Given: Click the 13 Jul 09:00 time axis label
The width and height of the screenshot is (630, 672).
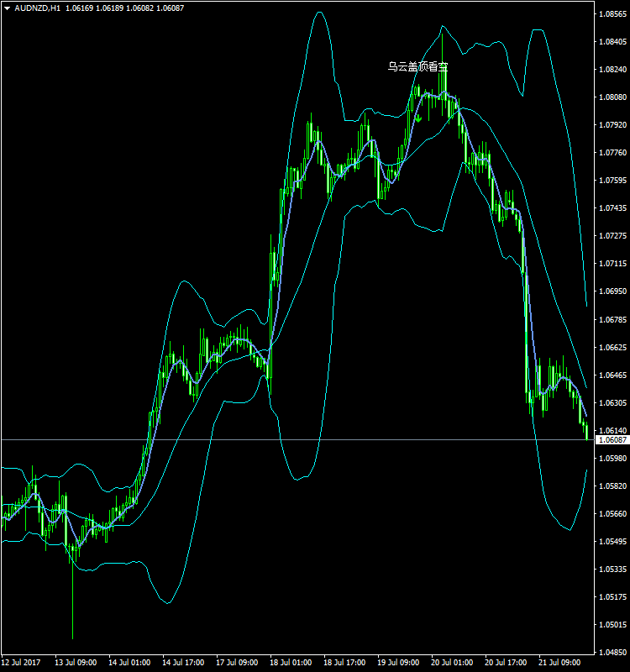Looking at the screenshot, I should click(76, 663).
